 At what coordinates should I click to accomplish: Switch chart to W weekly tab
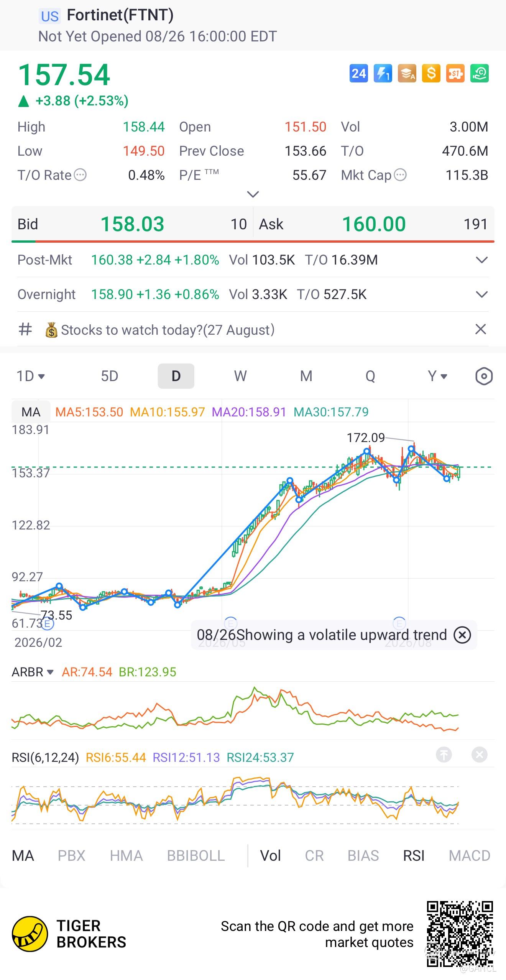point(240,376)
